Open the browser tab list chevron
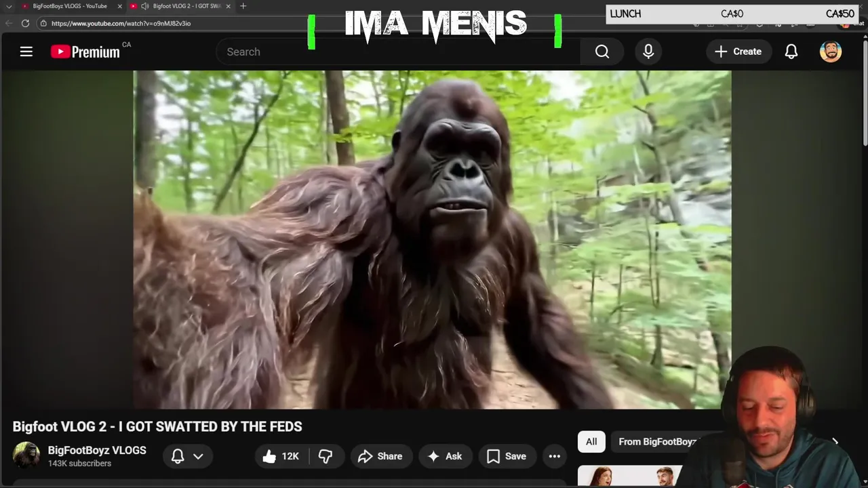The image size is (868, 488). coord(8,6)
